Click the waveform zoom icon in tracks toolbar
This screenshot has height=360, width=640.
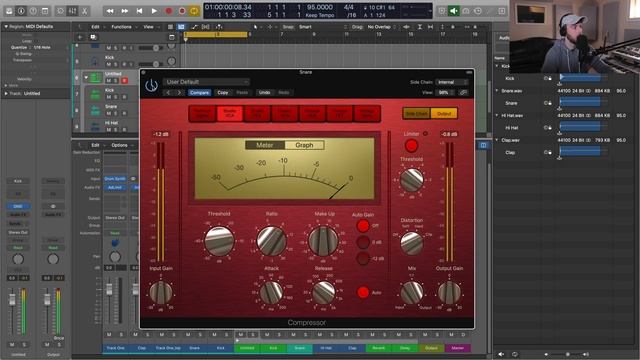[x=407, y=27]
